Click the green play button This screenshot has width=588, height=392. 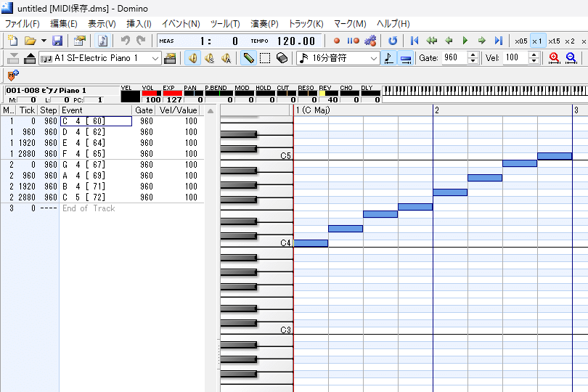pyautogui.click(x=465, y=41)
